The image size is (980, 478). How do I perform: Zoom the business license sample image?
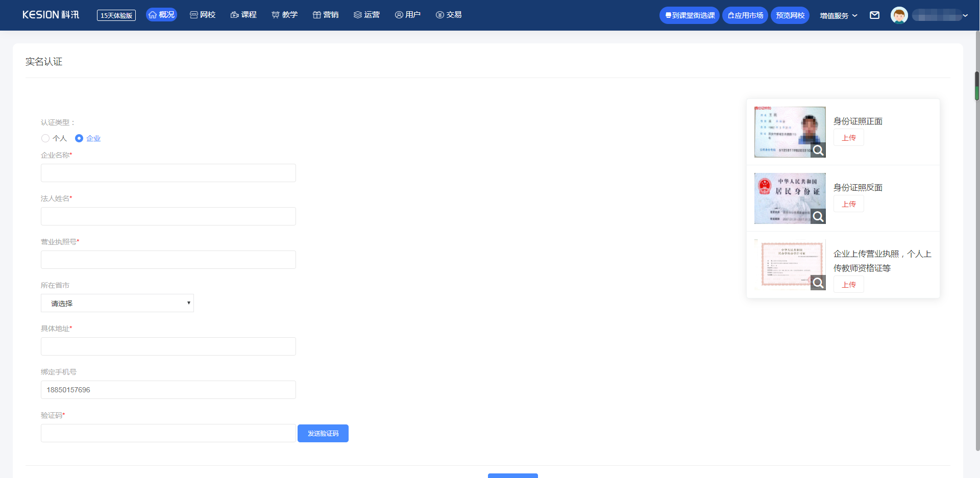pos(818,283)
